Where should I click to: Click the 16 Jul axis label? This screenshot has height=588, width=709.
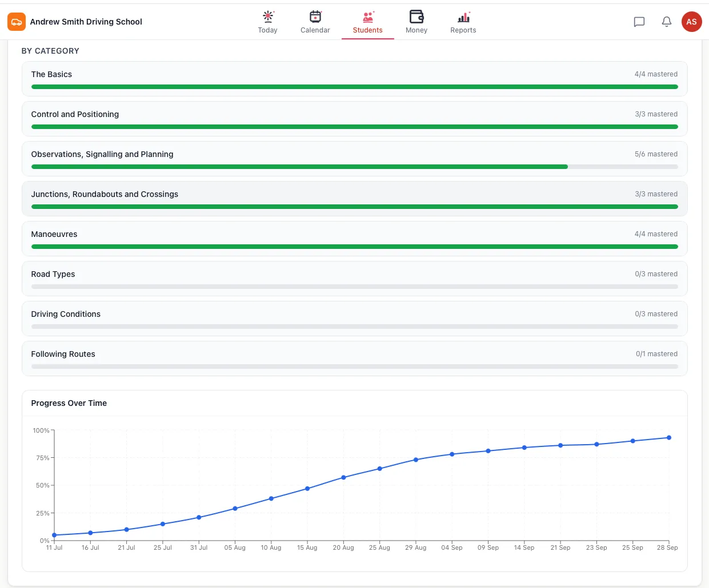(x=90, y=547)
